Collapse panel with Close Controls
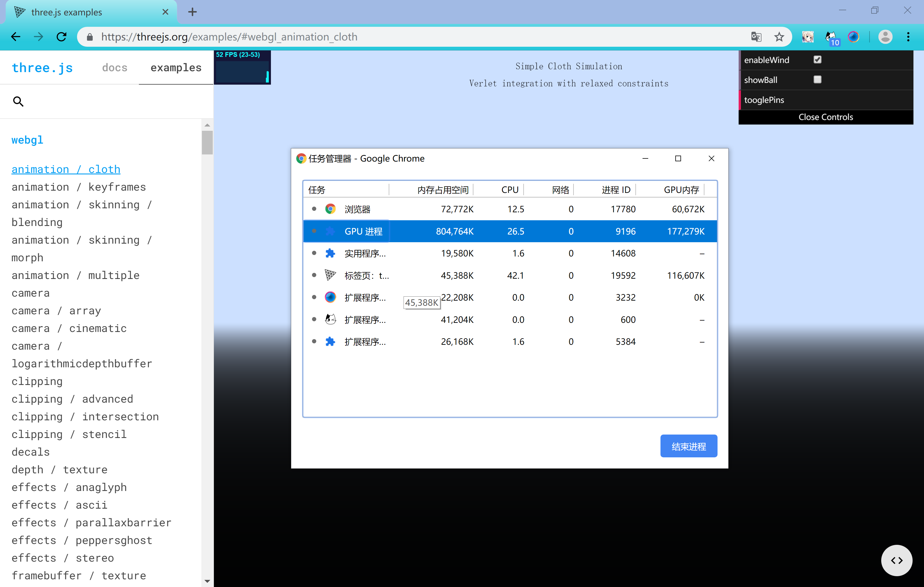The image size is (924, 587). click(x=825, y=117)
